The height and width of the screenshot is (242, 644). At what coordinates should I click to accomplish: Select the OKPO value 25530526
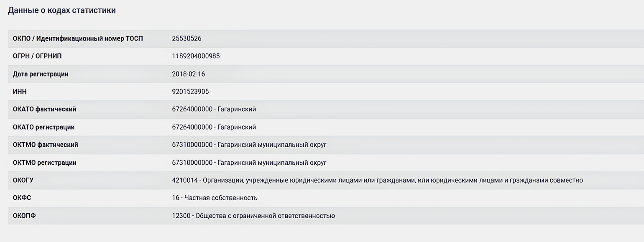click(187, 38)
